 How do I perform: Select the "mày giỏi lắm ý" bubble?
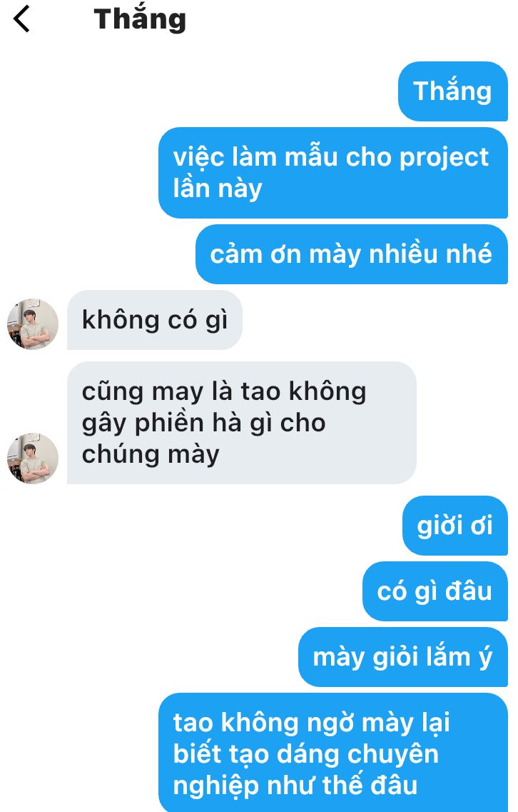[403, 657]
